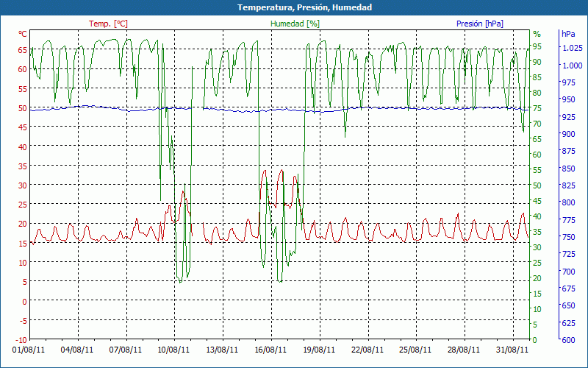Click the red '°C' axis unit label
This screenshot has height=368, width=588.
pyautogui.click(x=23, y=34)
